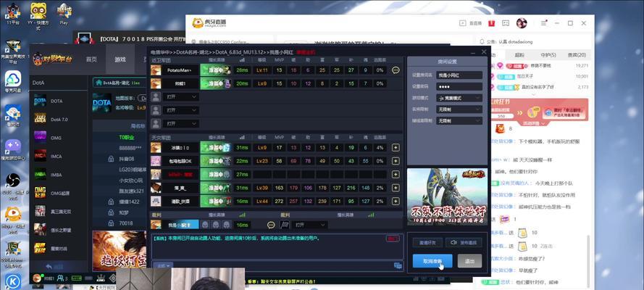Click the plus icon in the Lv.44 player row

point(396,202)
